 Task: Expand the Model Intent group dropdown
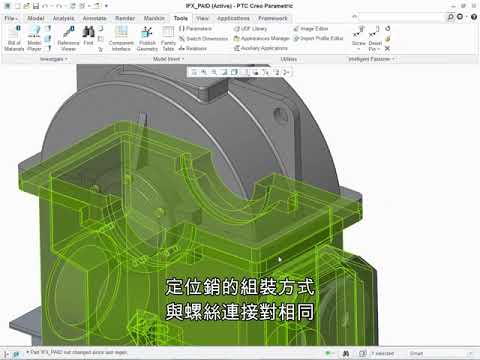(x=169, y=59)
